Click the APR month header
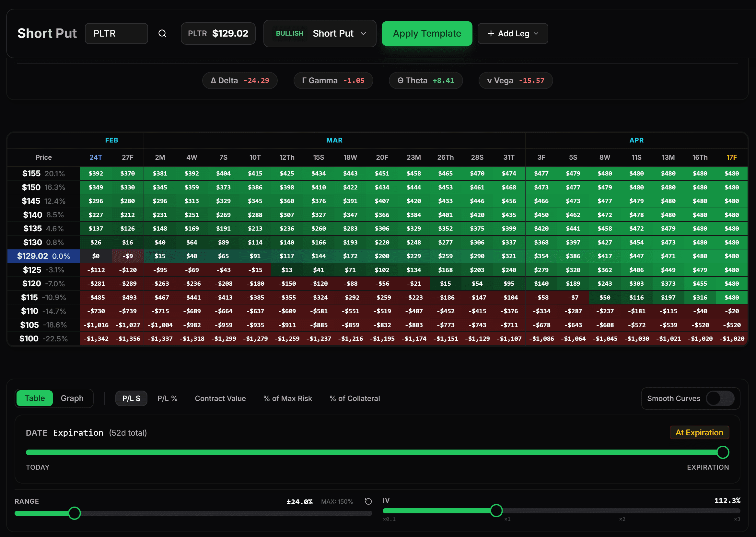 pyautogui.click(x=636, y=140)
